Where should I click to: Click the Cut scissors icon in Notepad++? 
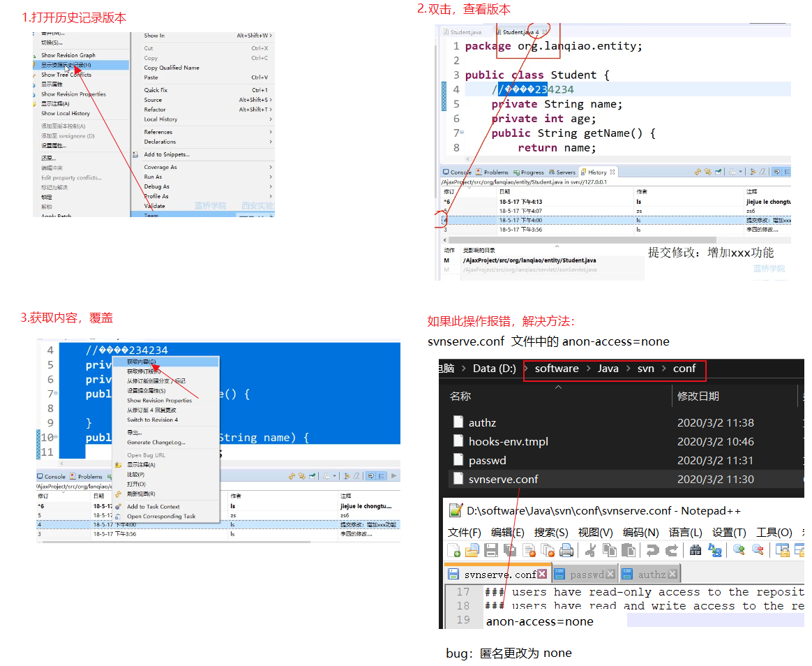pos(590,550)
